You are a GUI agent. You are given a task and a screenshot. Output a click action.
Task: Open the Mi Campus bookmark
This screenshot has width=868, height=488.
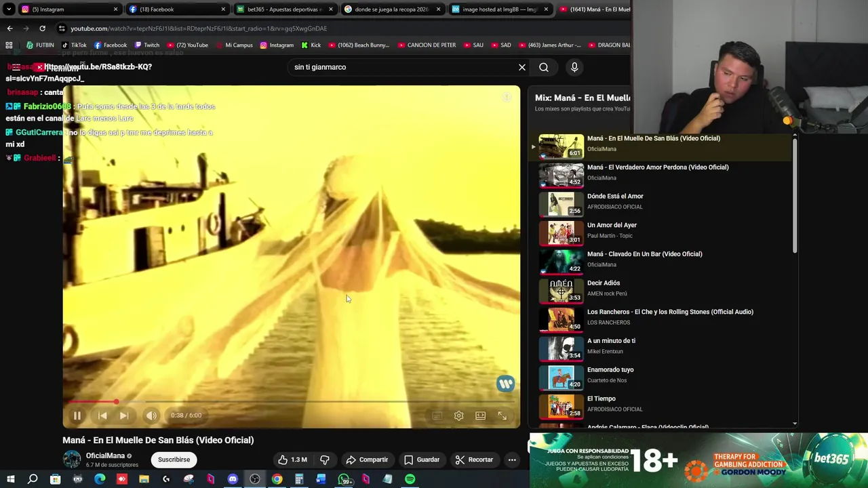pos(233,45)
